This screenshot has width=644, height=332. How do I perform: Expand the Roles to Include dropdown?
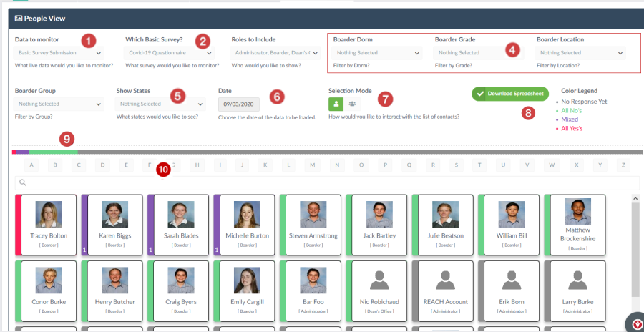pos(275,53)
